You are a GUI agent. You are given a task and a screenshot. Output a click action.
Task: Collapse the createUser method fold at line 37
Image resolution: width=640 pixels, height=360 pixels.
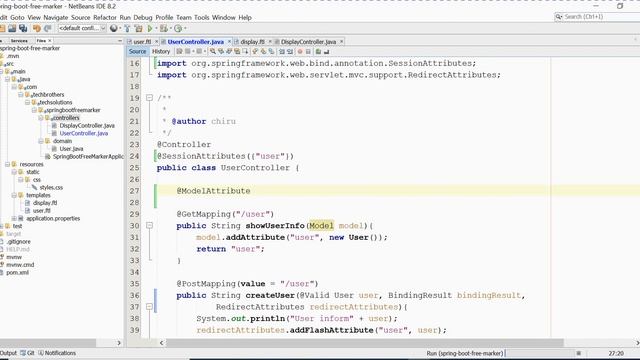149,307
